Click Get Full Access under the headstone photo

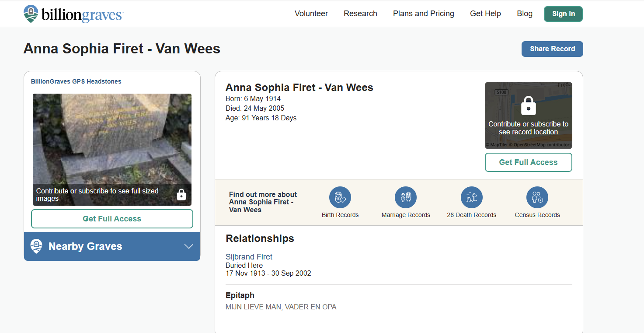112,219
